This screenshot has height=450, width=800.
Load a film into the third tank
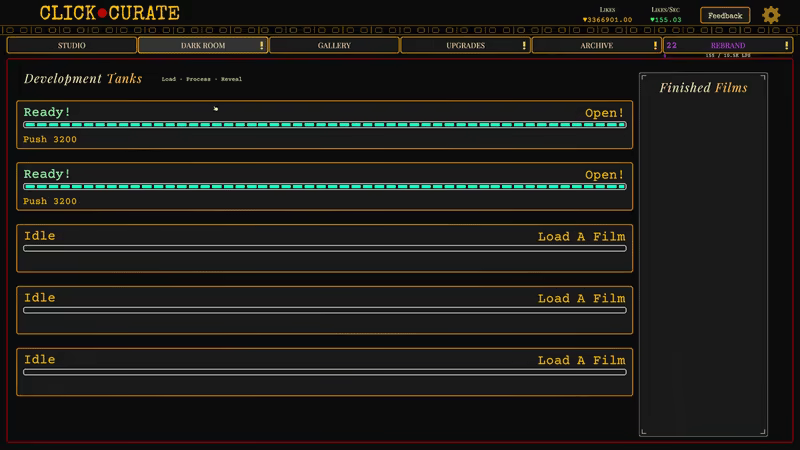click(x=581, y=237)
